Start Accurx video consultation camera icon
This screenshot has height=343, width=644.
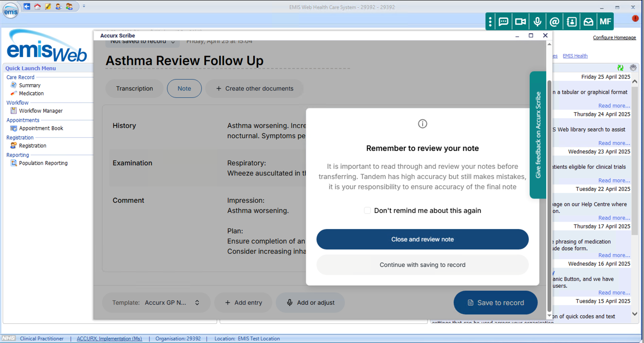tap(520, 22)
